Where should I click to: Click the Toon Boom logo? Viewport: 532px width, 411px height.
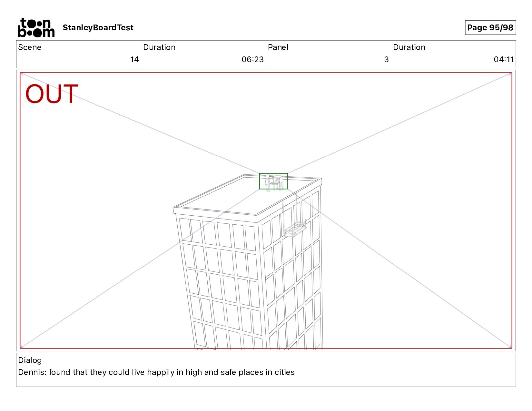tap(36, 27)
